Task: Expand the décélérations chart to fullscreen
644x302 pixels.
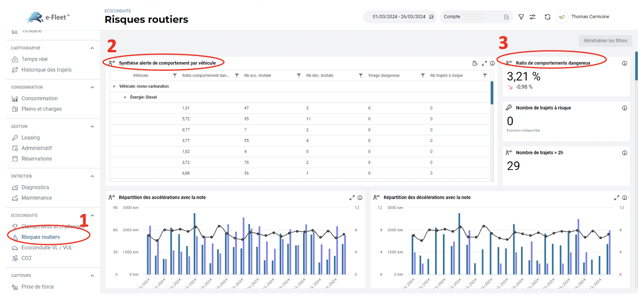Action: 616,197
